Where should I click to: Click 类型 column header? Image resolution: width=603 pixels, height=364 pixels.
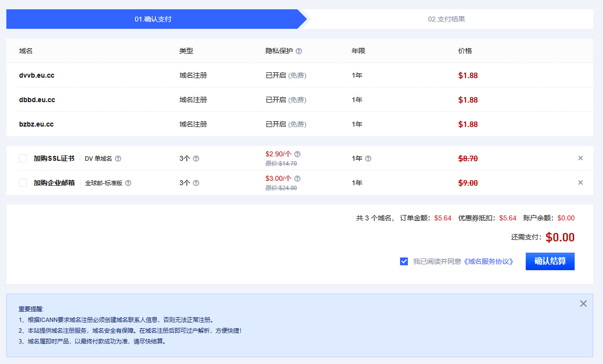pyautogui.click(x=186, y=51)
